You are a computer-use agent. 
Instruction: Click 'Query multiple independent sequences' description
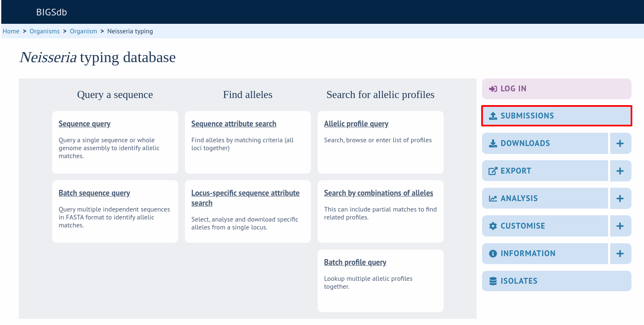(114, 217)
